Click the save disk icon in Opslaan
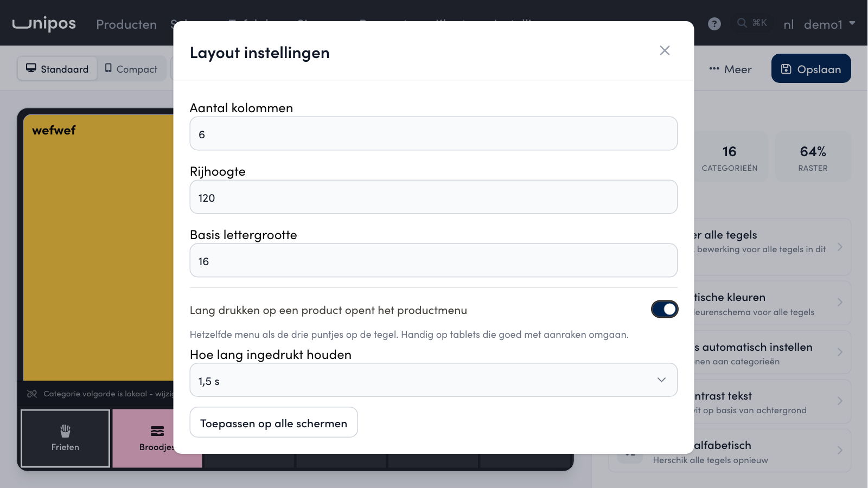868x488 pixels. [786, 69]
